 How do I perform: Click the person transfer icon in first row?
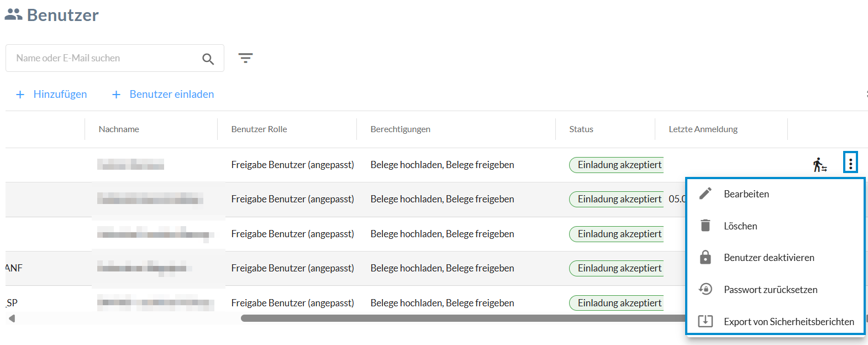click(819, 165)
